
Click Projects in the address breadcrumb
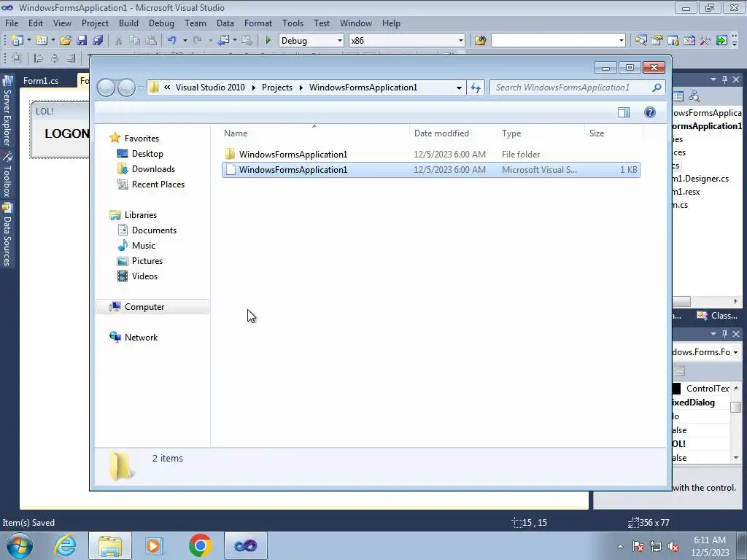coord(276,87)
